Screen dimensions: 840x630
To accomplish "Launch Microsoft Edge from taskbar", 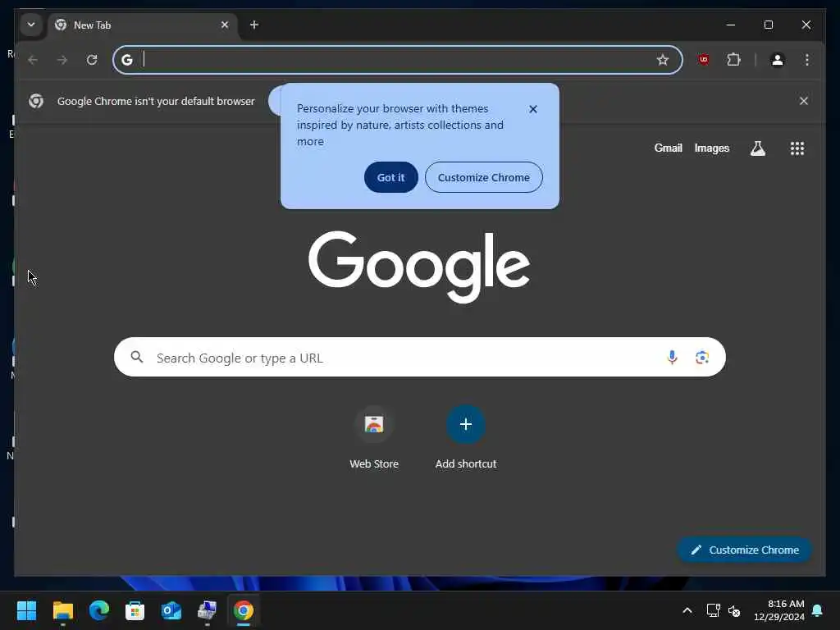I will [x=99, y=610].
